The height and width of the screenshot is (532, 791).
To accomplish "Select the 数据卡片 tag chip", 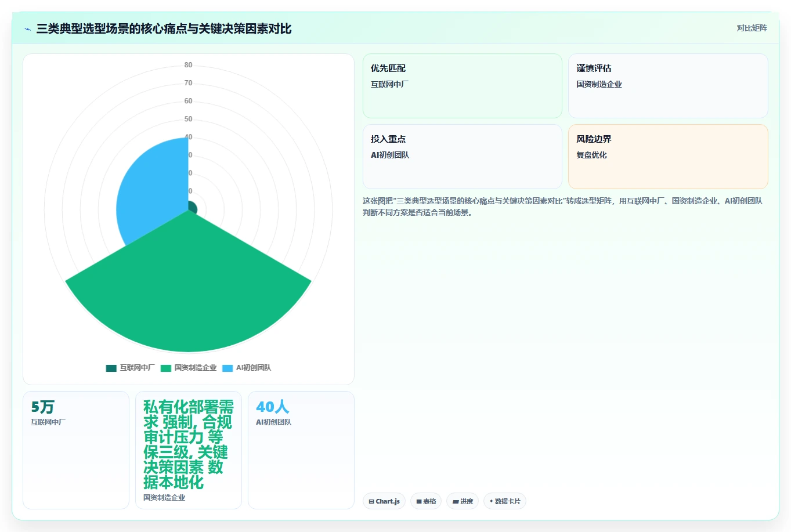I will coord(505,501).
